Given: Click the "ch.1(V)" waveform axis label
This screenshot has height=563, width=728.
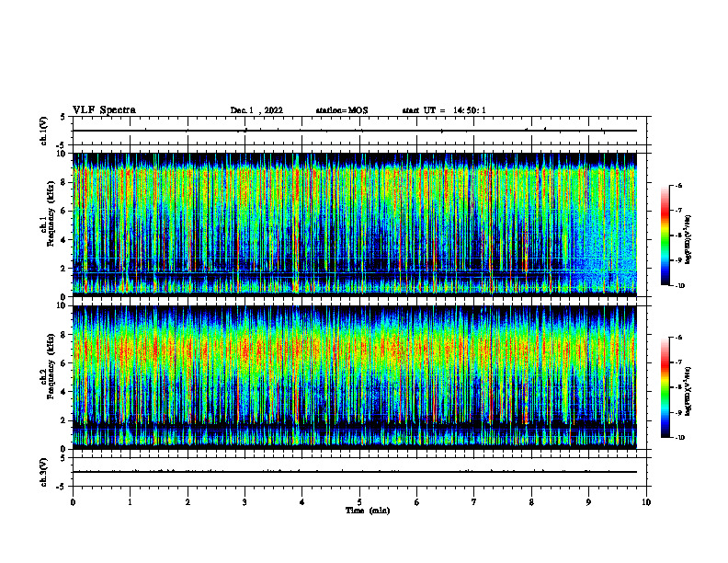Looking at the screenshot, I should point(44,131).
